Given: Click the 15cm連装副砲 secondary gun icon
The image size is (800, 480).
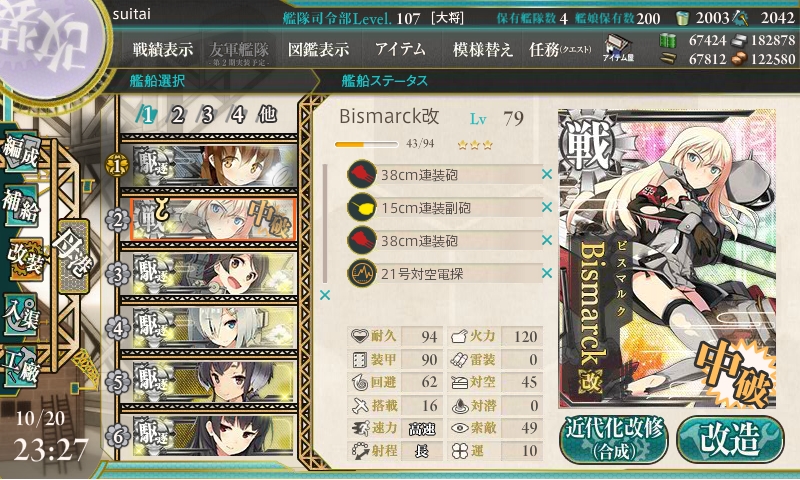Looking at the screenshot, I should coord(362,207).
